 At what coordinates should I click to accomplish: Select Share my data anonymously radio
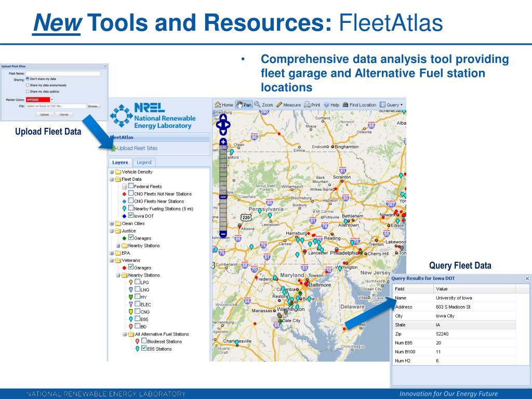pos(28,85)
